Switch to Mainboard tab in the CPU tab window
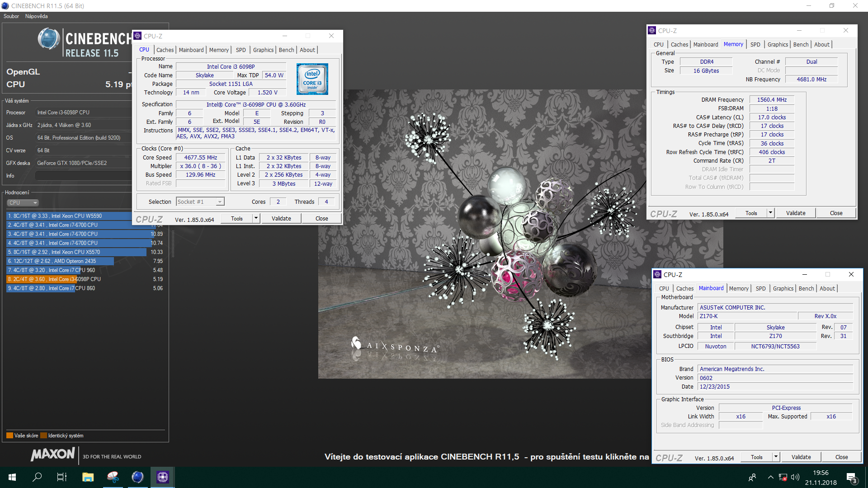The width and height of the screenshot is (868, 488). (191, 50)
